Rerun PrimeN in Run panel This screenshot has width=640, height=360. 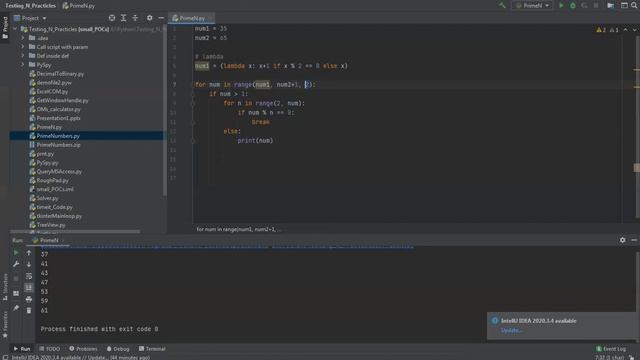click(x=16, y=253)
